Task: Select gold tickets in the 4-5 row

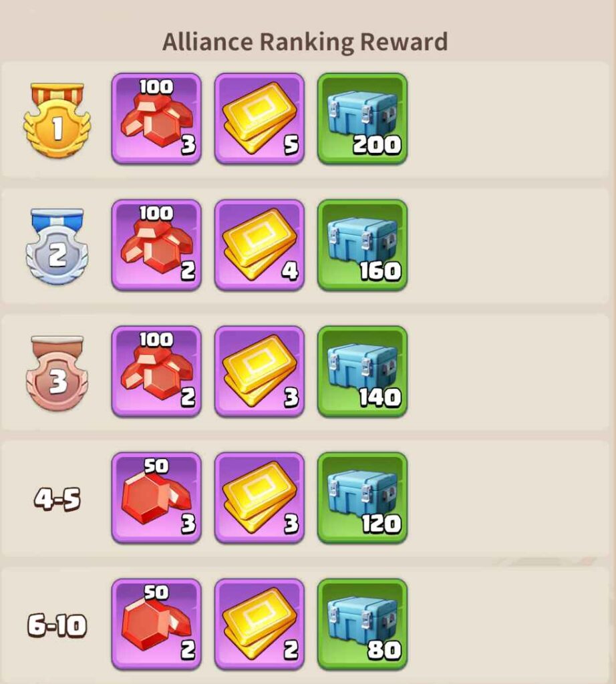Action: tap(260, 498)
